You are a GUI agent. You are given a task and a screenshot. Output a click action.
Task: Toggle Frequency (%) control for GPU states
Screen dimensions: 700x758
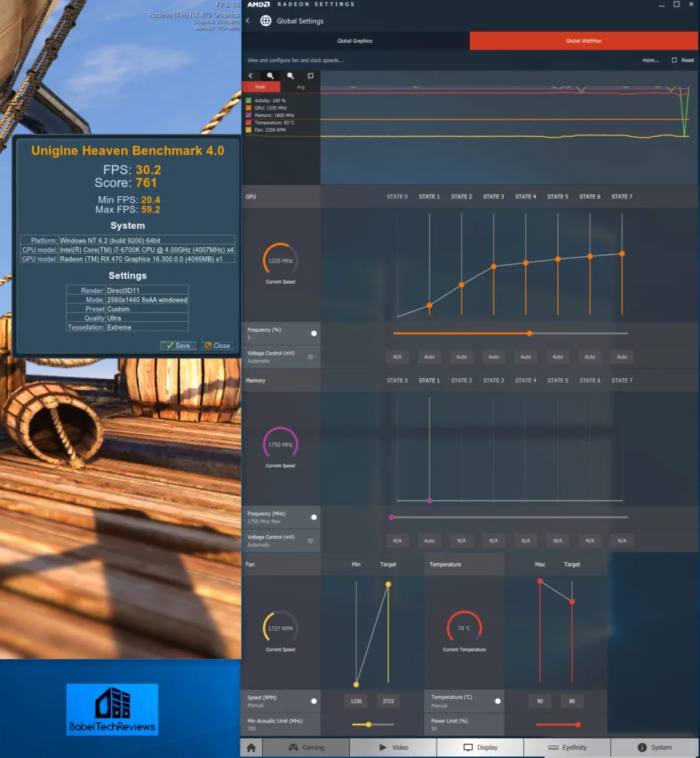pyautogui.click(x=314, y=333)
